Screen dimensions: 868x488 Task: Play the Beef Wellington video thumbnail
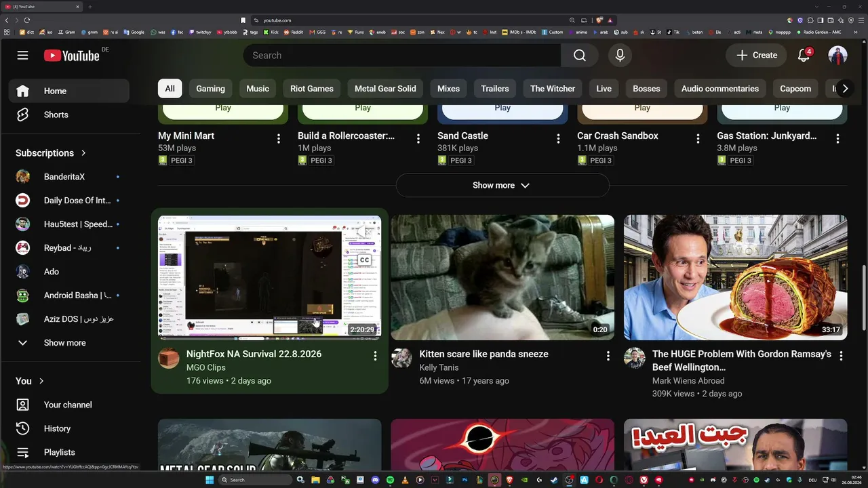(736, 277)
